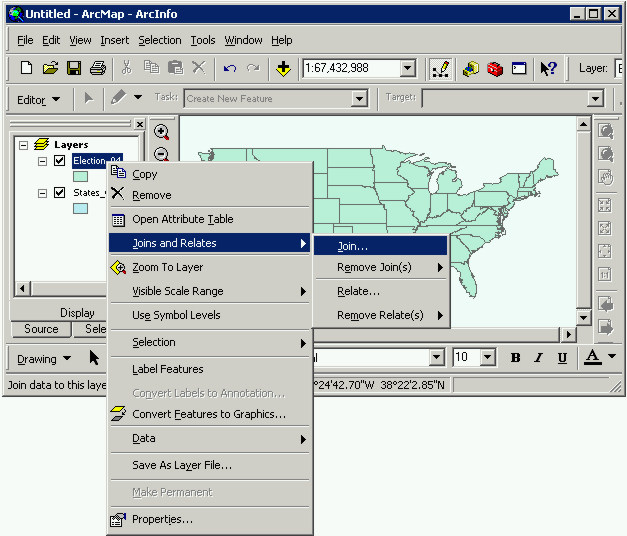627x536 pixels.
Task: Close the table of contents panel
Action: point(140,124)
